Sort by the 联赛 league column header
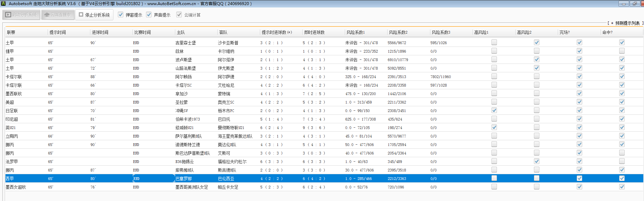The image size is (644, 201). 11,33
